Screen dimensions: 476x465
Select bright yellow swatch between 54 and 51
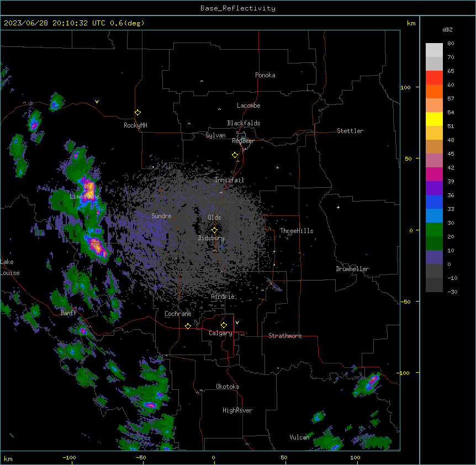click(x=434, y=119)
